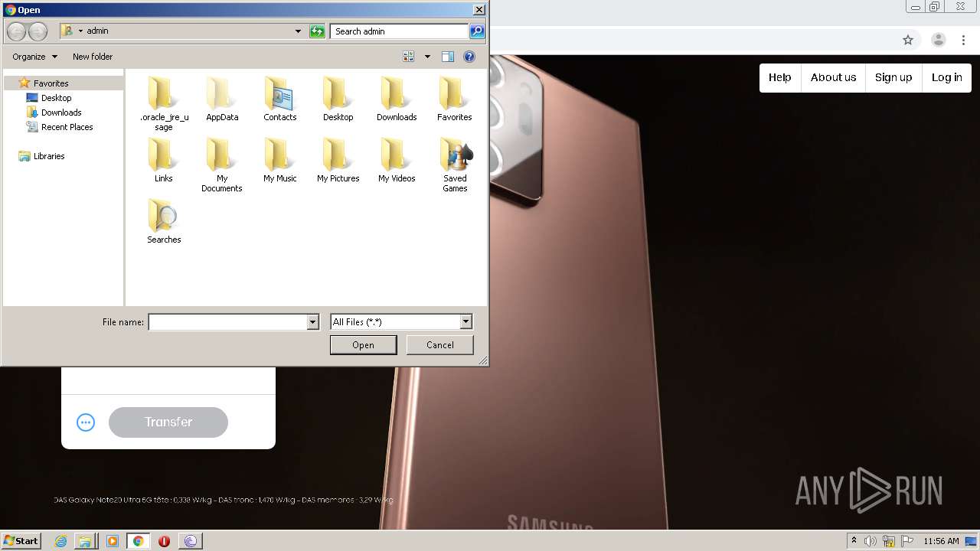Cancel the Open dialog
The width and height of the screenshot is (980, 551).
(439, 345)
